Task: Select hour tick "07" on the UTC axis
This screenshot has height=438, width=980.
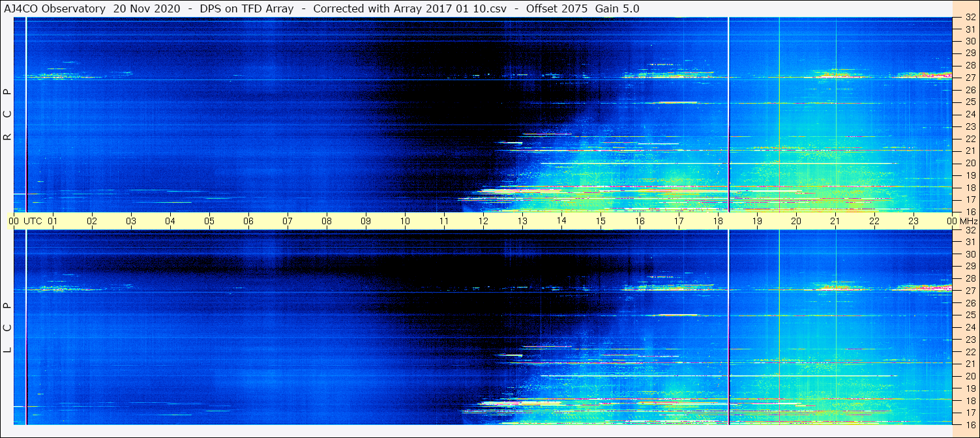Action: [x=288, y=220]
